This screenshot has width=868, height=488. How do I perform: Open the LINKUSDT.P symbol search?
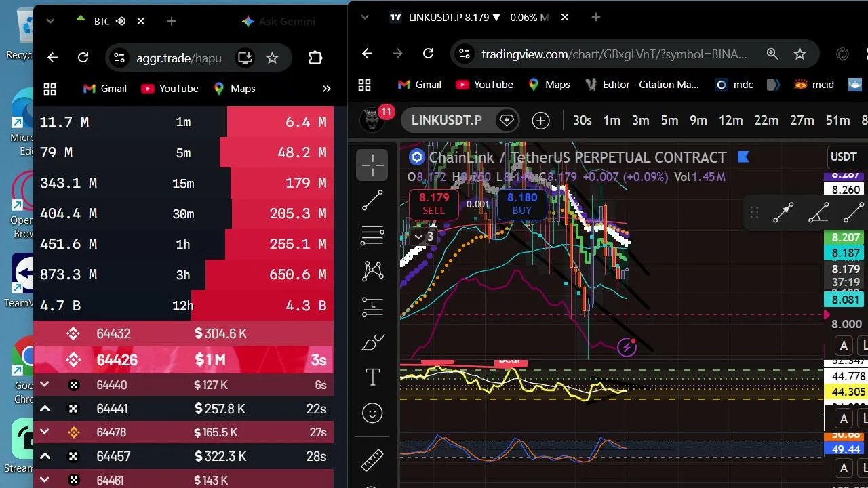tap(446, 121)
